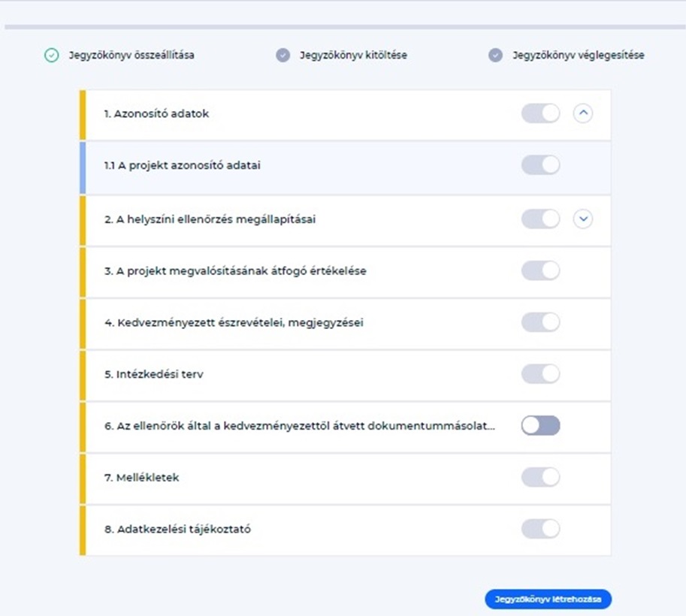The height and width of the screenshot is (616, 686).
Task: Toggle the 7. Mellékletek switch
Action: click(540, 477)
